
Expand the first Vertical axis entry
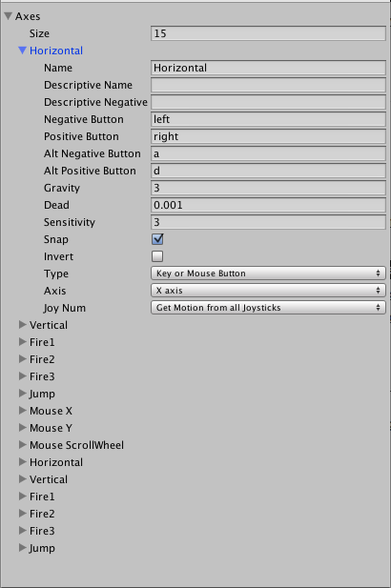(23, 325)
